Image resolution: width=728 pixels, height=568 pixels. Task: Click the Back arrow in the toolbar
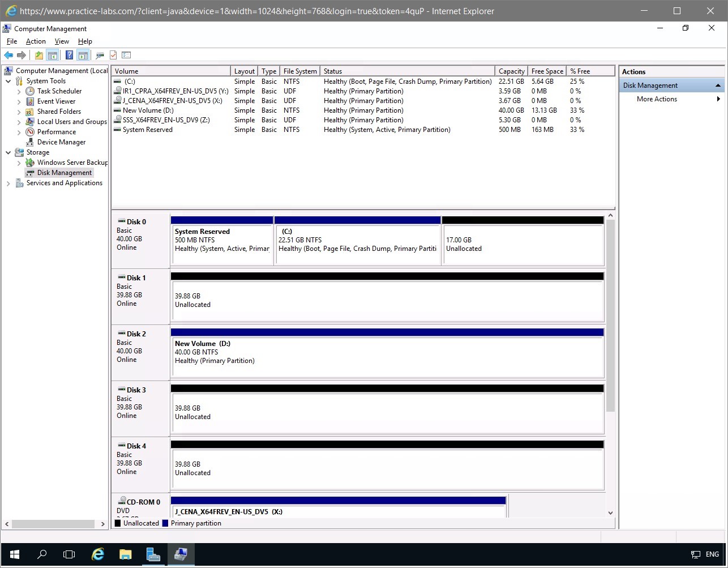[8, 55]
